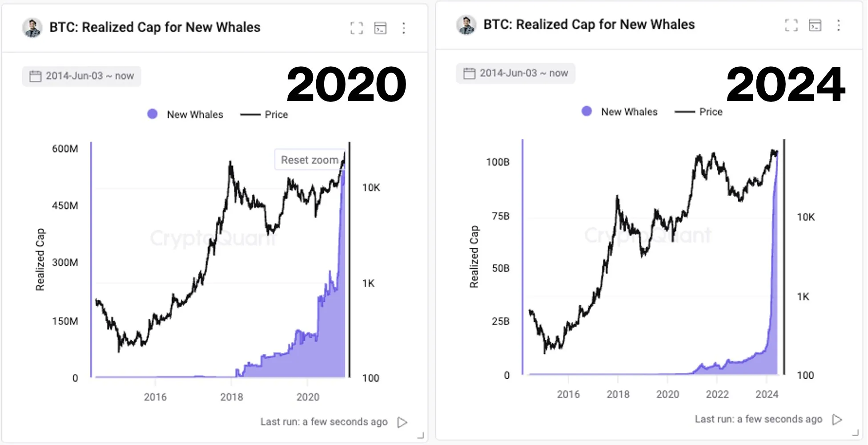Click the calendar icon on the 2024 chart
The image size is (868, 445).
coord(468,73)
